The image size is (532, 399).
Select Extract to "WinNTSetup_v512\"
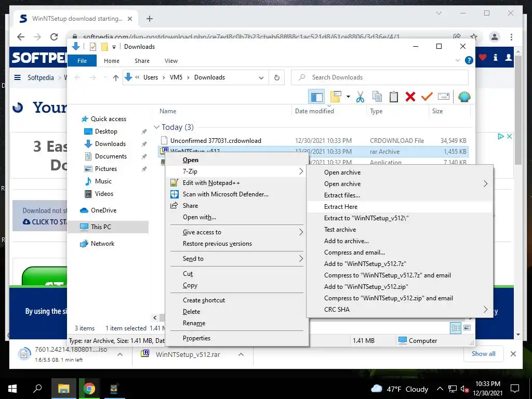400,218
